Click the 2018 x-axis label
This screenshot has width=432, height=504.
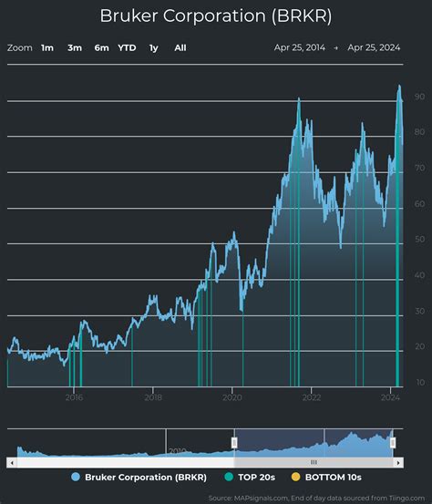tap(153, 397)
